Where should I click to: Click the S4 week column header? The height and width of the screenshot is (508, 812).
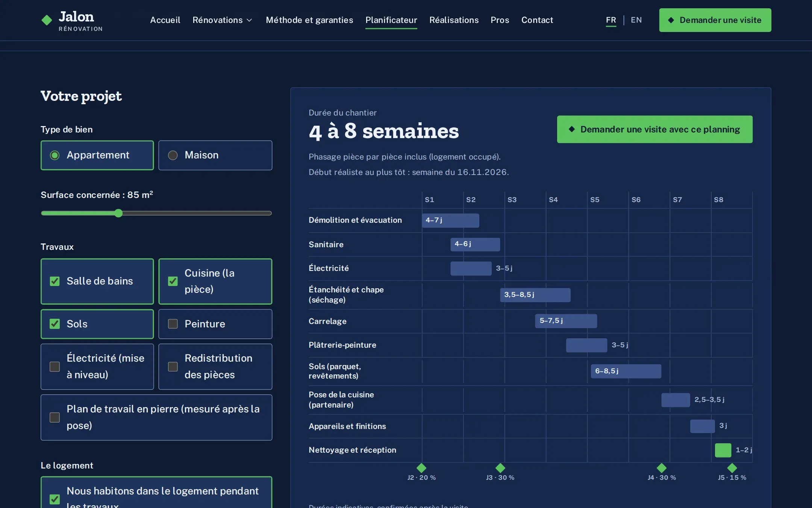tap(553, 199)
